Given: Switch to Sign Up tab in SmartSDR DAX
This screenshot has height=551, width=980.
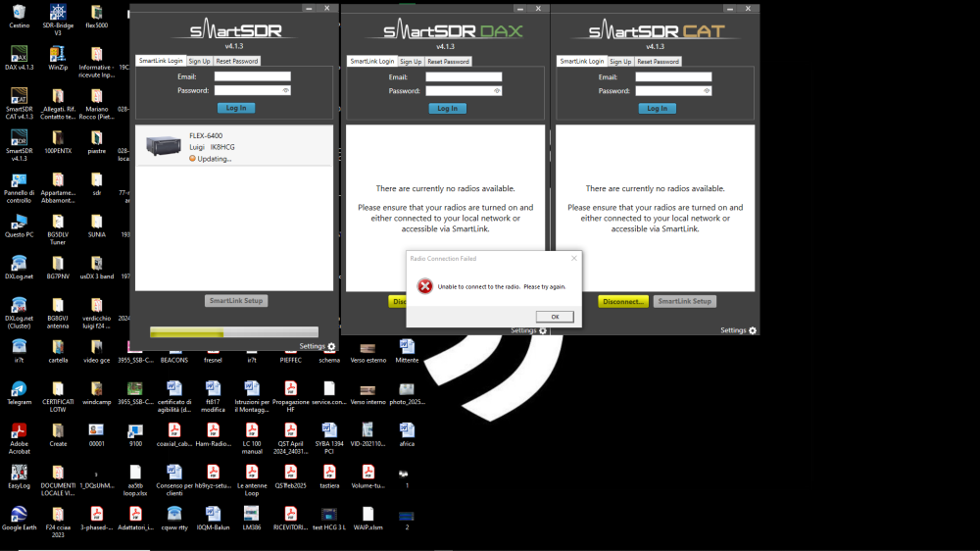Looking at the screenshot, I should click(410, 62).
